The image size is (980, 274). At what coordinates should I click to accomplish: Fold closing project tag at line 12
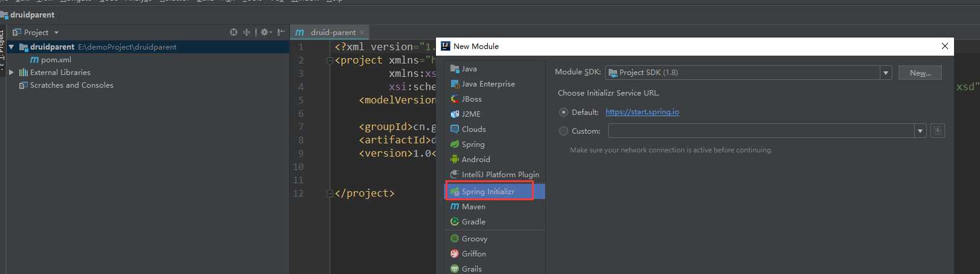pos(330,194)
